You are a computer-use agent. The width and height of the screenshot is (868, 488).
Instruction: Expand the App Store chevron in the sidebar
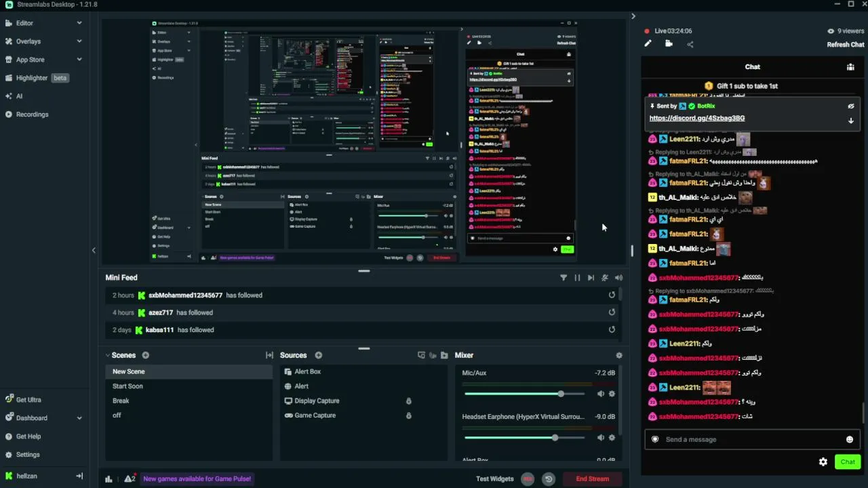click(x=79, y=60)
